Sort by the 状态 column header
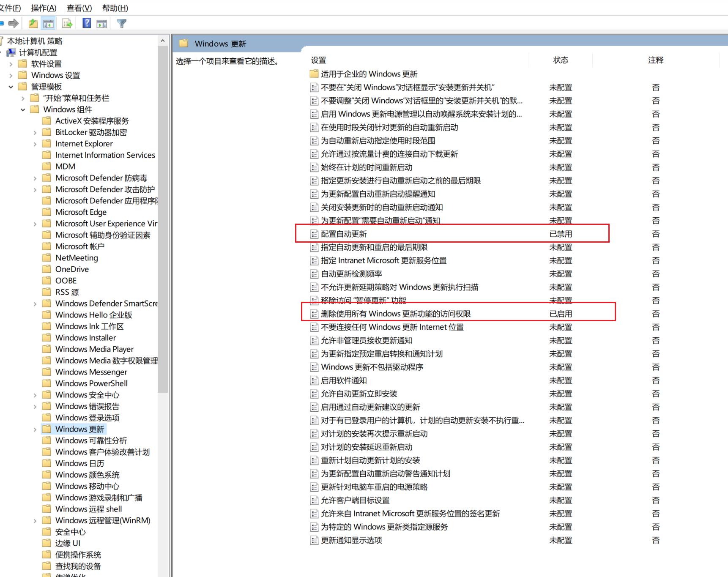The width and height of the screenshot is (728, 577). [x=561, y=60]
